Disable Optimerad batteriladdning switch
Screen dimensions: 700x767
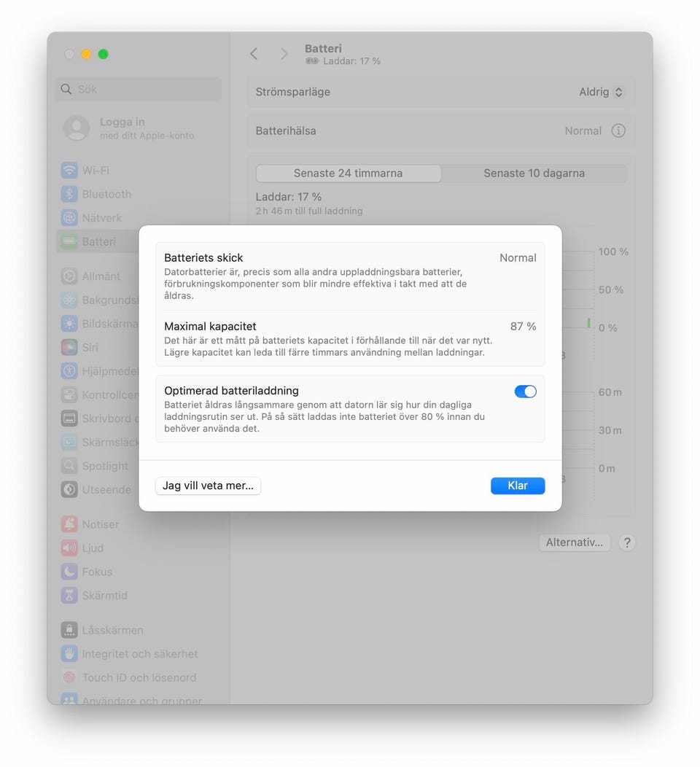coord(526,392)
